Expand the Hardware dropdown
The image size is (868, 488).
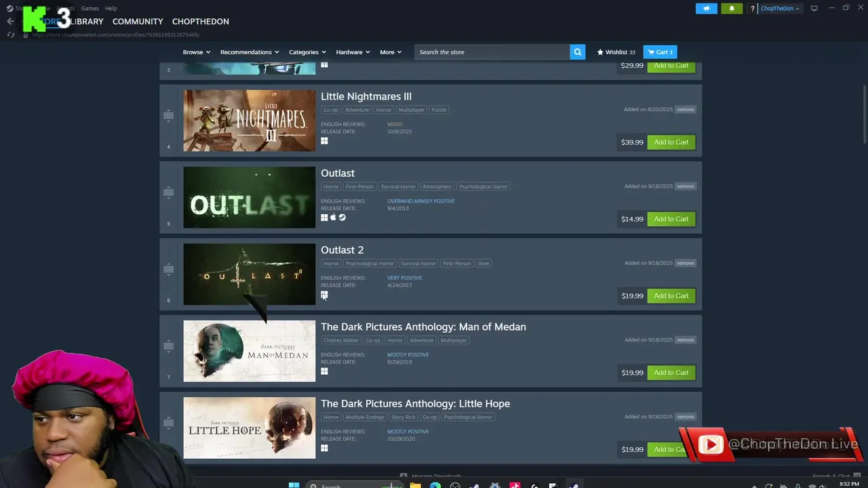(353, 52)
